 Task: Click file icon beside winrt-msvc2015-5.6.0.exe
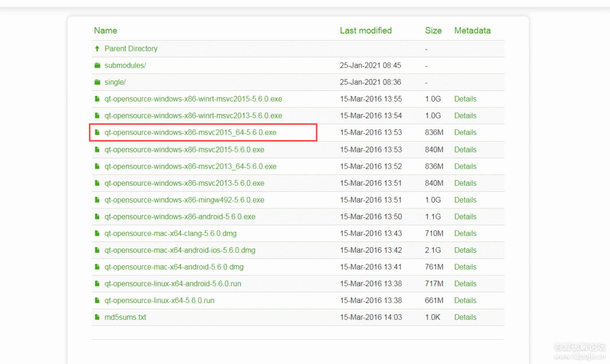pos(97,99)
